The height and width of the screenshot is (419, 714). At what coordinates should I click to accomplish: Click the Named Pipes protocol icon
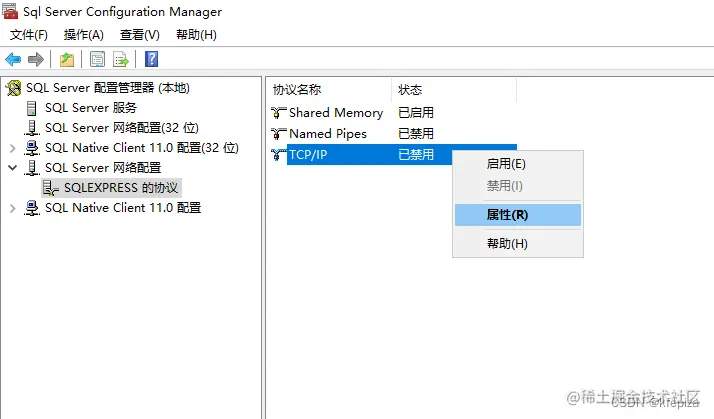pos(278,133)
